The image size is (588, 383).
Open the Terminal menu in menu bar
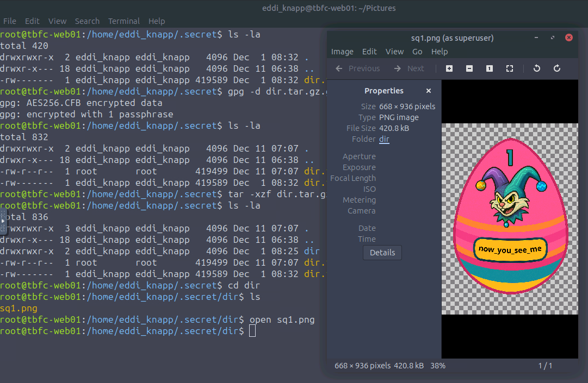pos(123,21)
